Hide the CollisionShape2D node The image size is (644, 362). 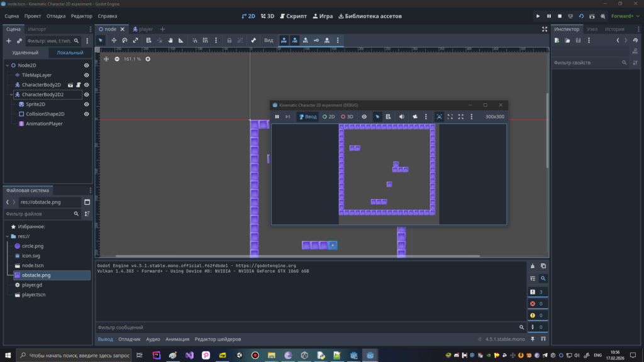(x=86, y=114)
